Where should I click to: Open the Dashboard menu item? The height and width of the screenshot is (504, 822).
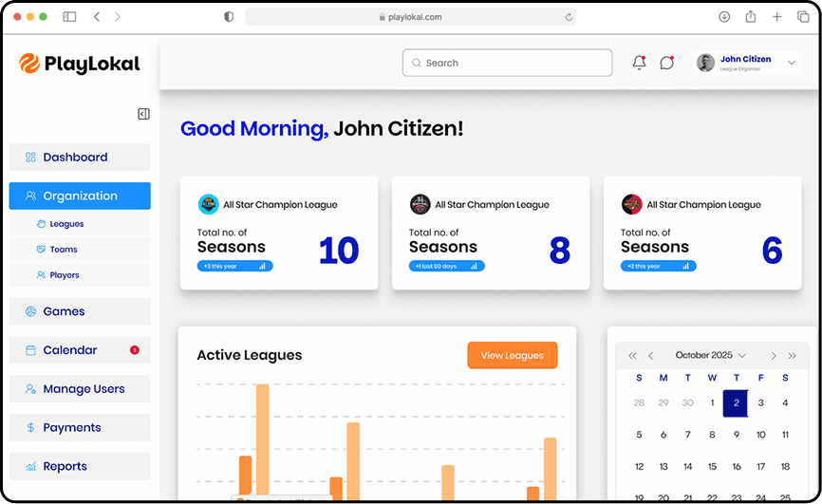pyautogui.click(x=80, y=157)
